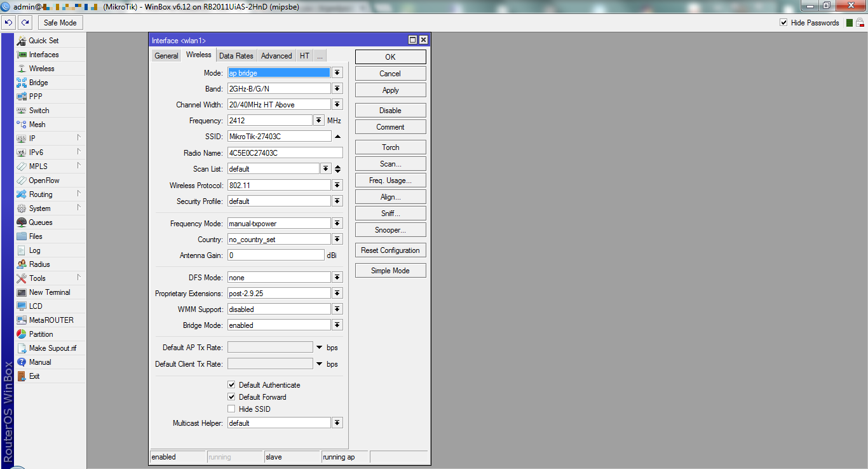This screenshot has height=469, width=868.
Task: Click the Freq. Usage... button
Action: pyautogui.click(x=390, y=180)
